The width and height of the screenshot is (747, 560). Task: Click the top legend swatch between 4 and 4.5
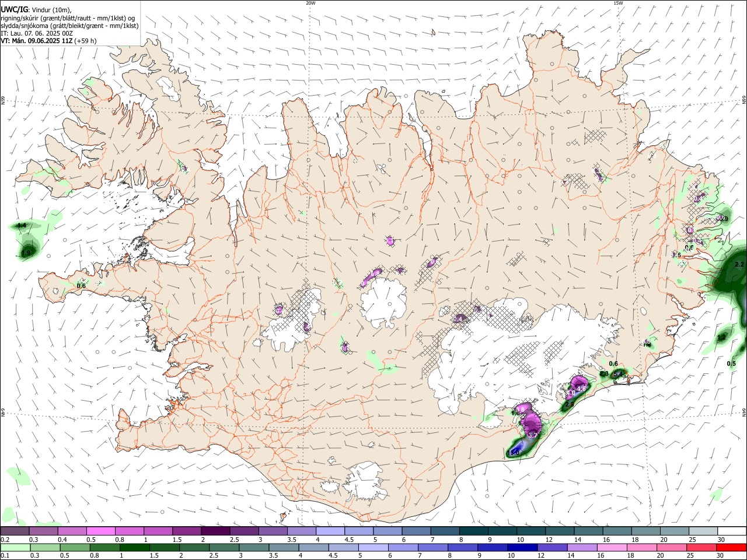pos(330,531)
